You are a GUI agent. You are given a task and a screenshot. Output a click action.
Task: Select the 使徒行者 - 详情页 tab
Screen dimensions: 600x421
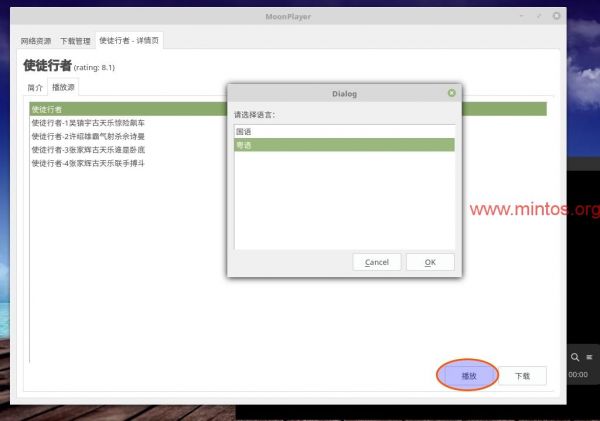pyautogui.click(x=130, y=41)
